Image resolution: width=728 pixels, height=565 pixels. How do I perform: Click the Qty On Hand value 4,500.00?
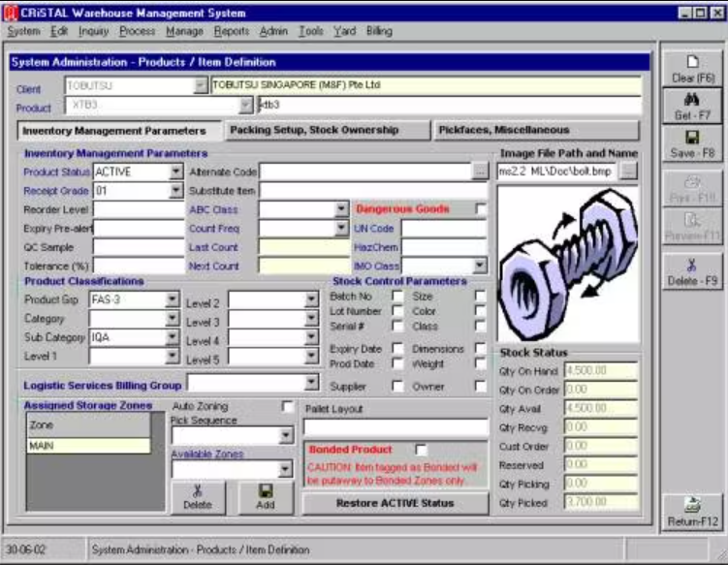point(601,370)
